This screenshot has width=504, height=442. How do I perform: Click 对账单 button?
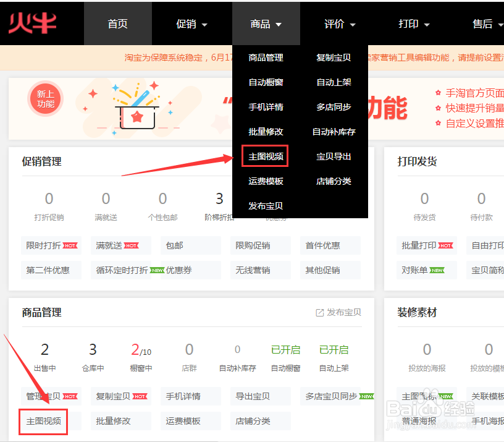[427, 270]
